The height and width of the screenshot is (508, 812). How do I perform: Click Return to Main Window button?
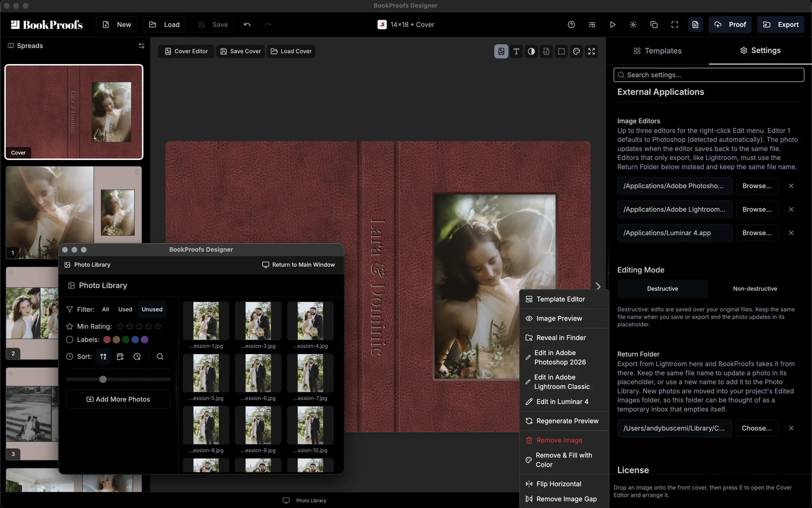(298, 265)
